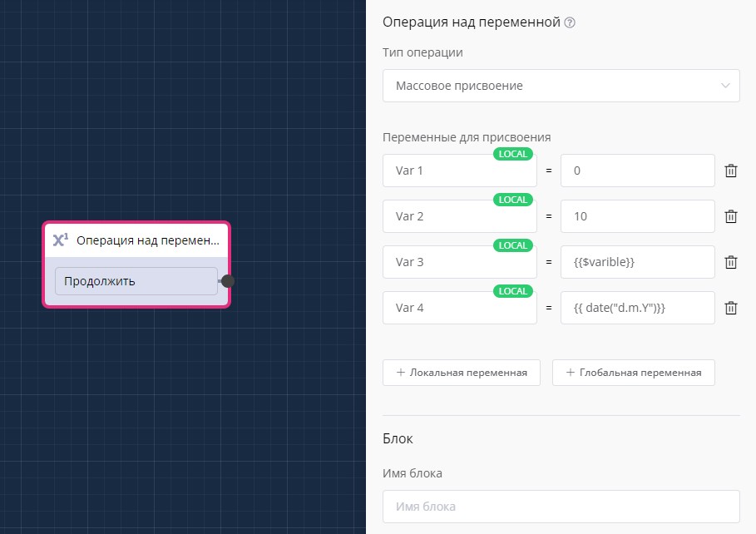This screenshot has height=534, width=756.
Task: Remove the Var 3 variable row
Action: (731, 262)
